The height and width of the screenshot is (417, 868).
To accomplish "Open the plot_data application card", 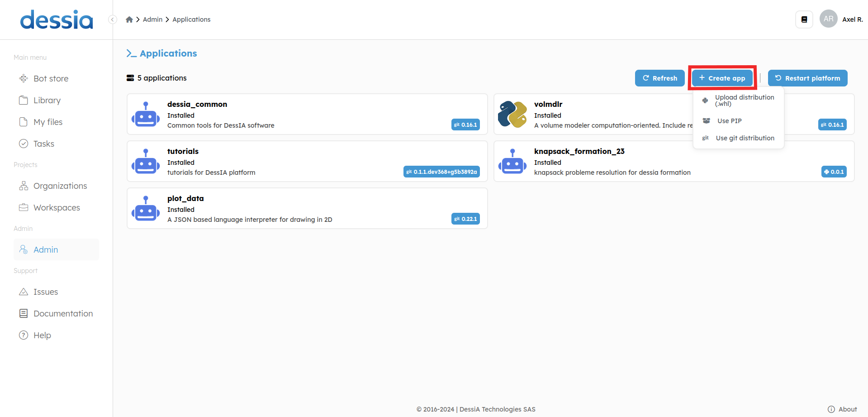I will 307,208.
